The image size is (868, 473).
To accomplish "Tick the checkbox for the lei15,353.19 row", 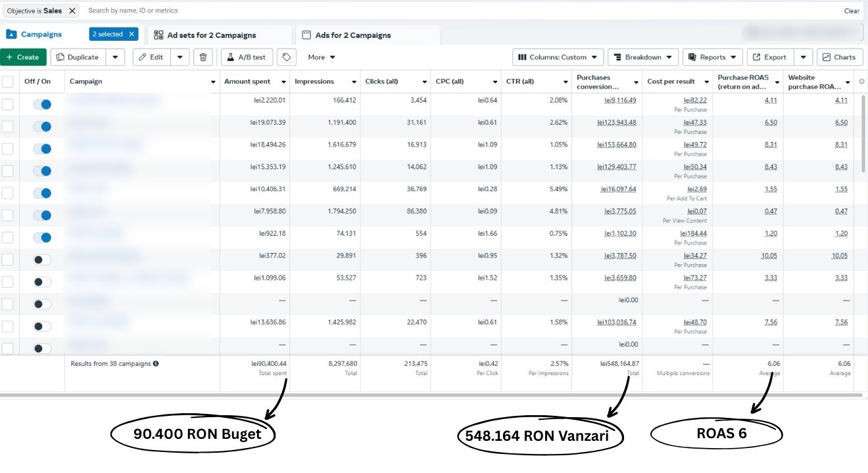I will [x=7, y=171].
